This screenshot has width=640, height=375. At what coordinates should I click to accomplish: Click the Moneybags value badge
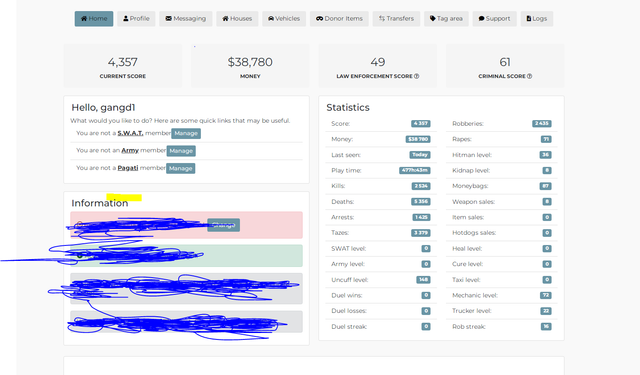(x=545, y=186)
